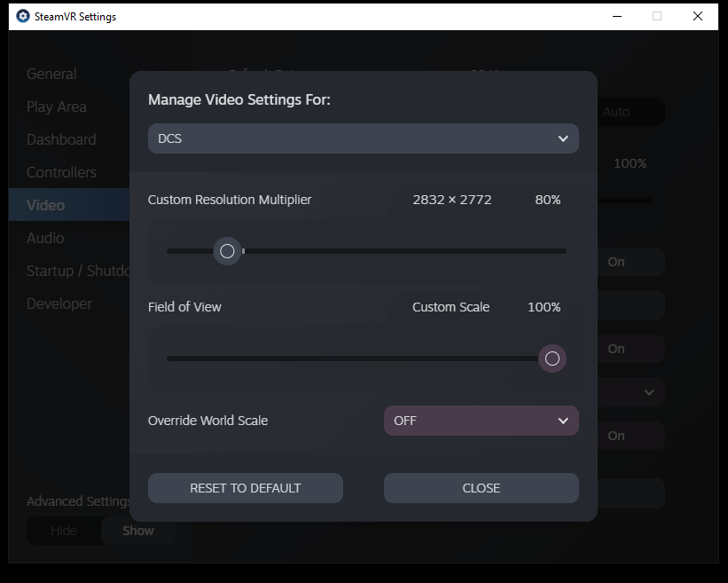Minimize the SteamVR Settings window
This screenshot has height=583, width=728.
point(615,16)
